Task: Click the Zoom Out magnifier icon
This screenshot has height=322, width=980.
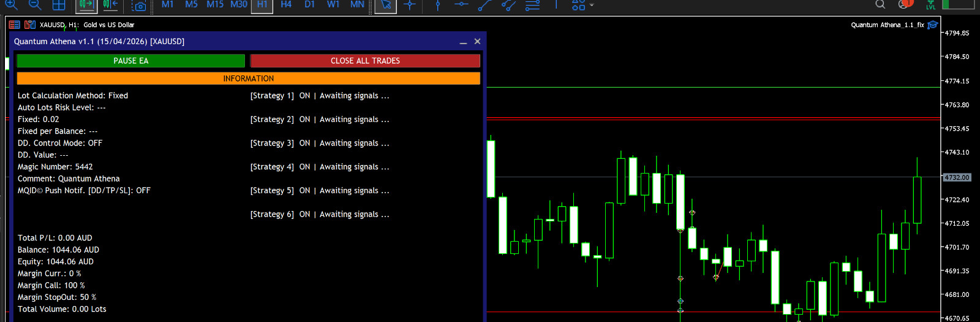Action: coord(35,4)
